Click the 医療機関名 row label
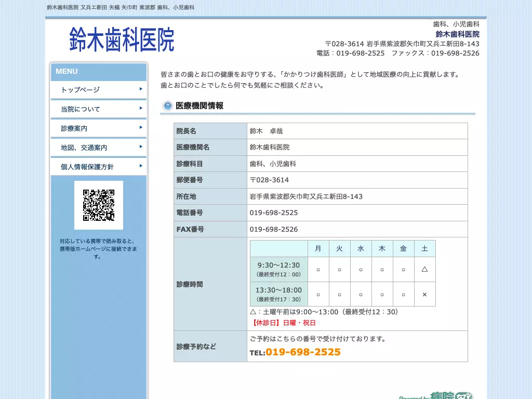This screenshot has height=399, width=532. point(193,147)
